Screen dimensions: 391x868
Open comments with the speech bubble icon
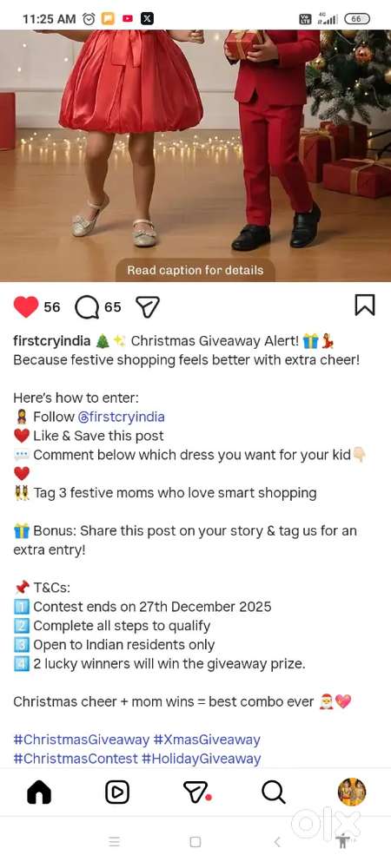tap(86, 307)
